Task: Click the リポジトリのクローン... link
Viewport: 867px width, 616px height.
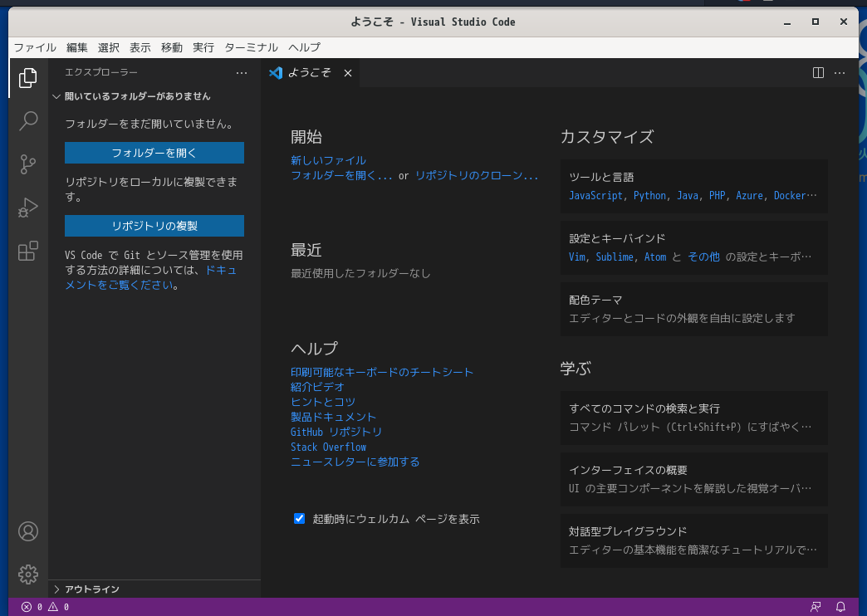Action: [477, 176]
